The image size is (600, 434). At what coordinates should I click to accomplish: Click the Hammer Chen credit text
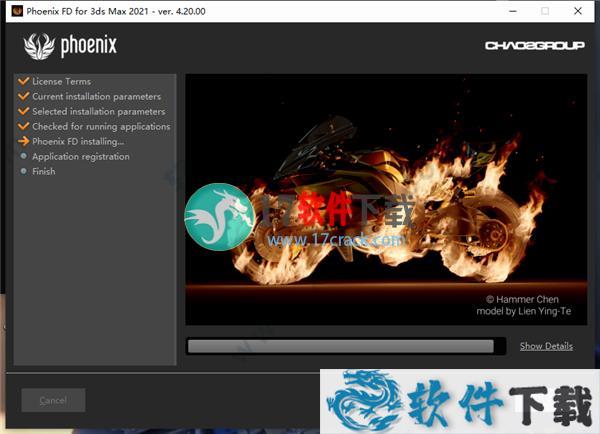(x=522, y=299)
